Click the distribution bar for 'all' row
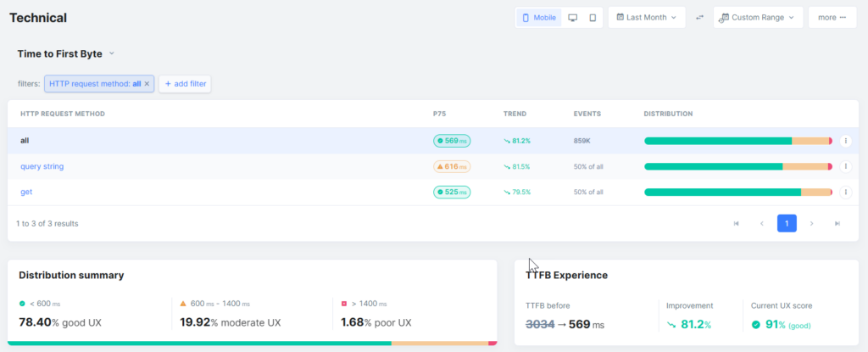The image size is (868, 352). pos(737,141)
